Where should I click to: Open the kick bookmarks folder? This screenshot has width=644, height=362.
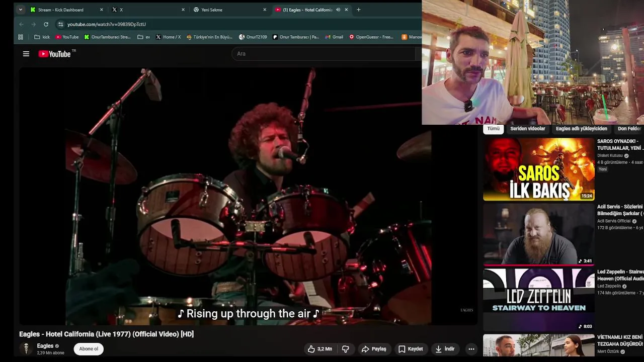coord(42,37)
